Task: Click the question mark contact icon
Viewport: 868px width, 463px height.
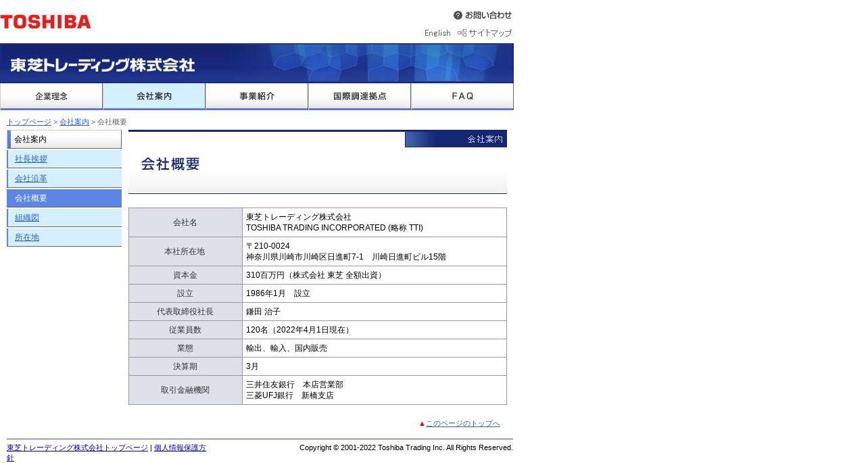Action: 458,15
